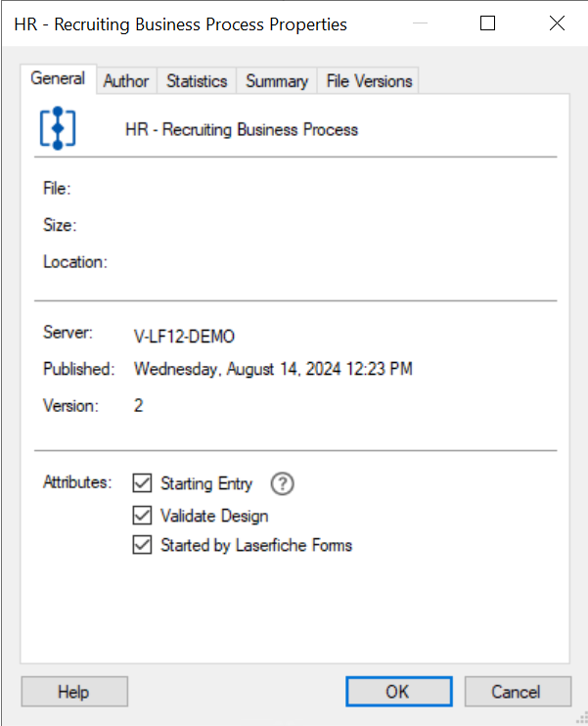
Task: Disable Started by Laserfiche Forms checkbox
Action: [x=143, y=546]
